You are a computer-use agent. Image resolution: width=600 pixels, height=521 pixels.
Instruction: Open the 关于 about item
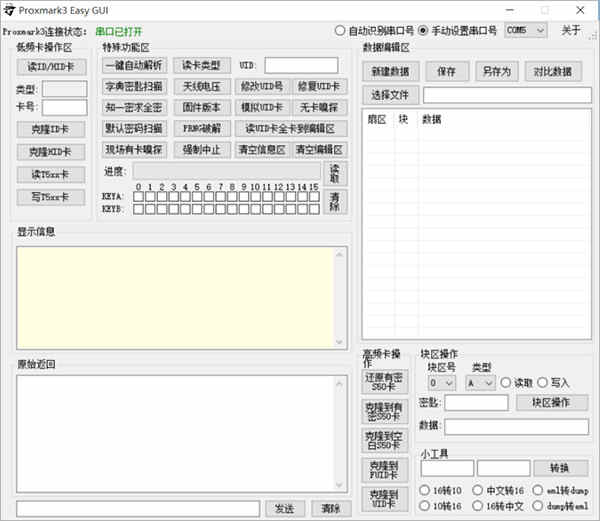pyautogui.click(x=571, y=30)
